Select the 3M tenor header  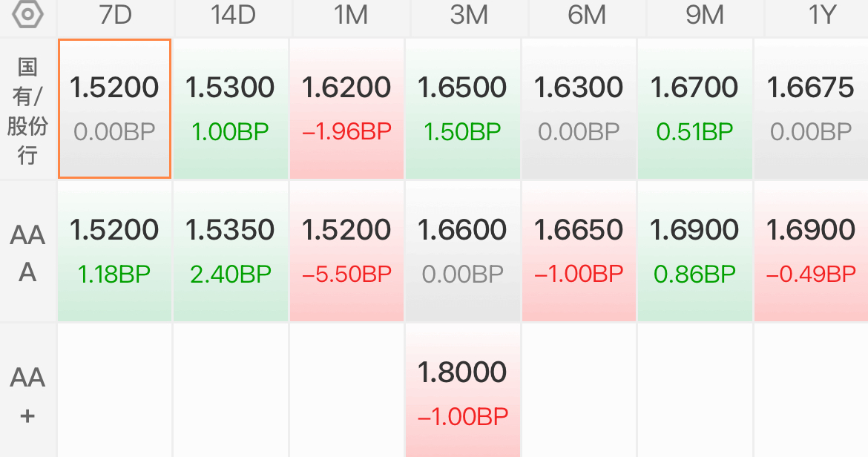pyautogui.click(x=469, y=15)
